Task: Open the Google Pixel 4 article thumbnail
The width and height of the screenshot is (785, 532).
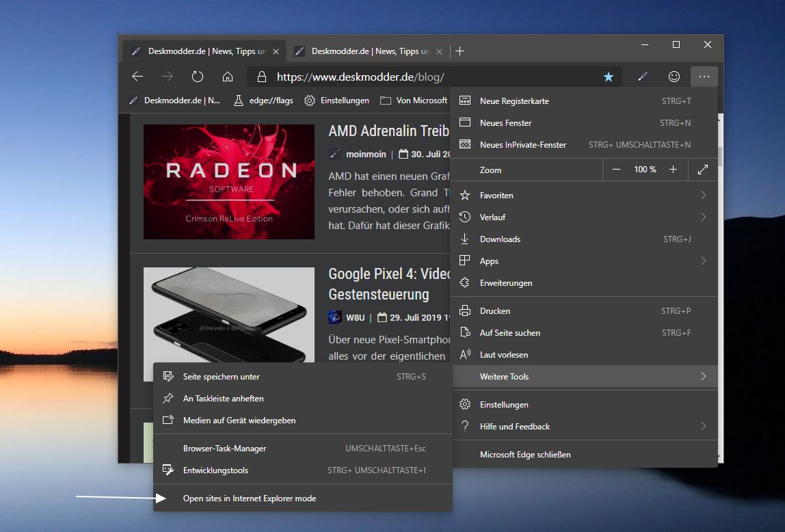Action: coord(229,315)
